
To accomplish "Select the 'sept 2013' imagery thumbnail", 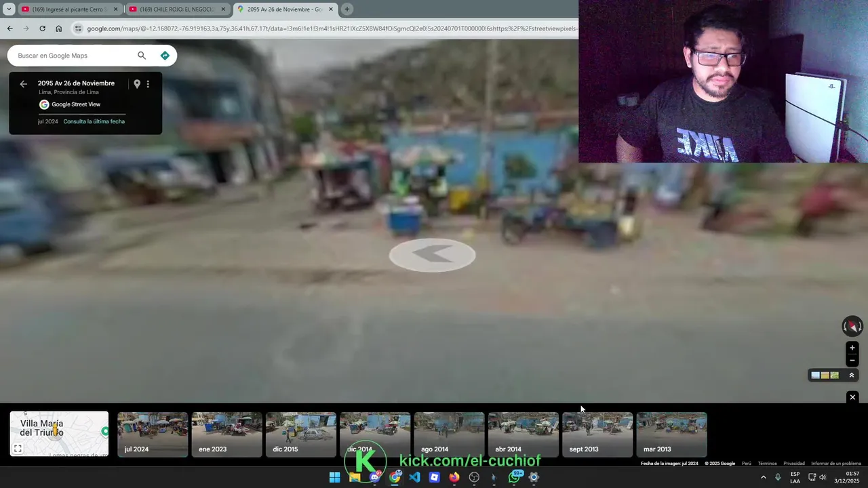I will (x=597, y=434).
